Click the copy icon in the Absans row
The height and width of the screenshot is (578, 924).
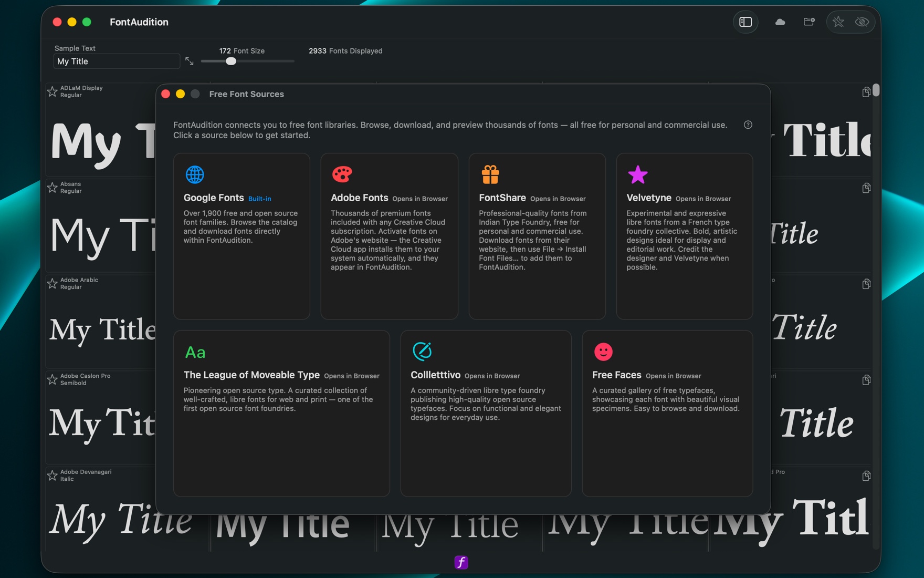[x=866, y=188]
